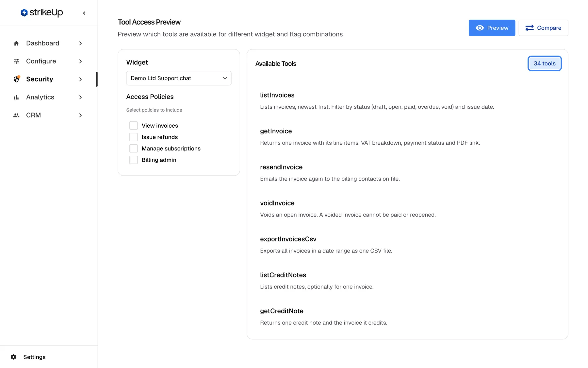The width and height of the screenshot is (588, 368).
Task: Tick the Manage subscriptions checkbox
Action: pos(133,149)
